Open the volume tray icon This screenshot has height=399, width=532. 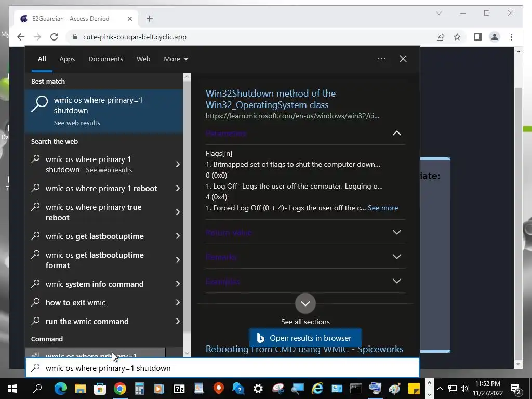pyautogui.click(x=464, y=389)
